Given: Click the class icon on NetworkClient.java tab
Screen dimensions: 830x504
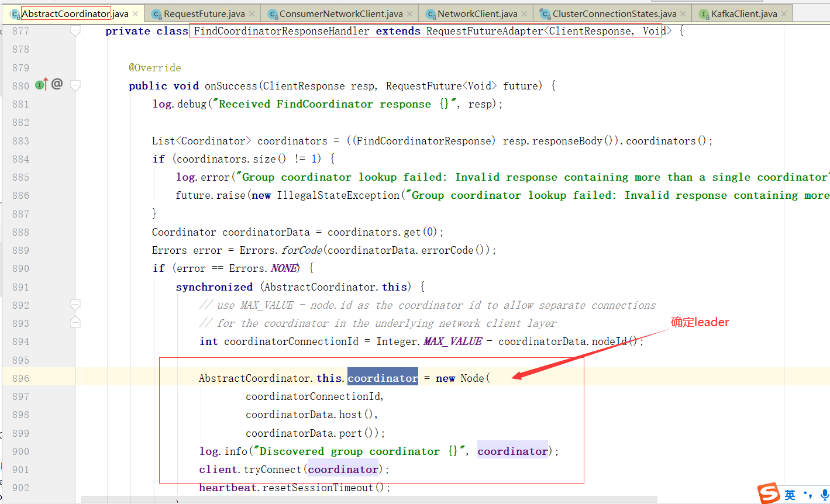Looking at the screenshot, I should [x=430, y=14].
